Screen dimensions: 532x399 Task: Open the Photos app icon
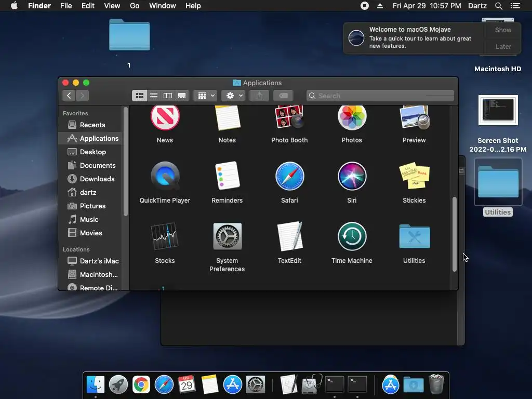(352, 117)
